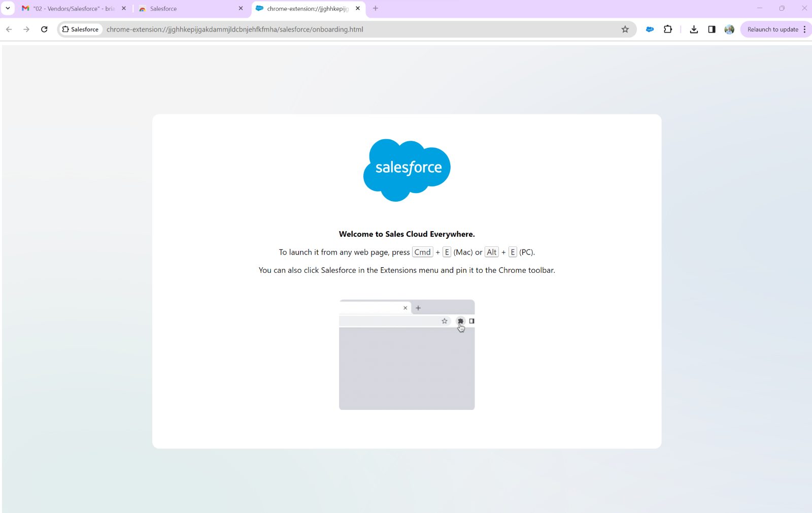Open the Chrome profile avatar
The image size is (812, 513).
pos(729,29)
